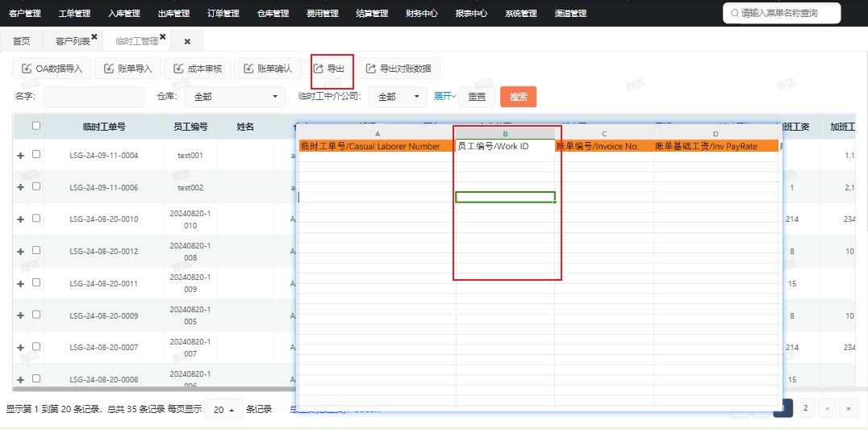Open the 工单管理 menu
The height and width of the screenshot is (430, 868).
74,13
